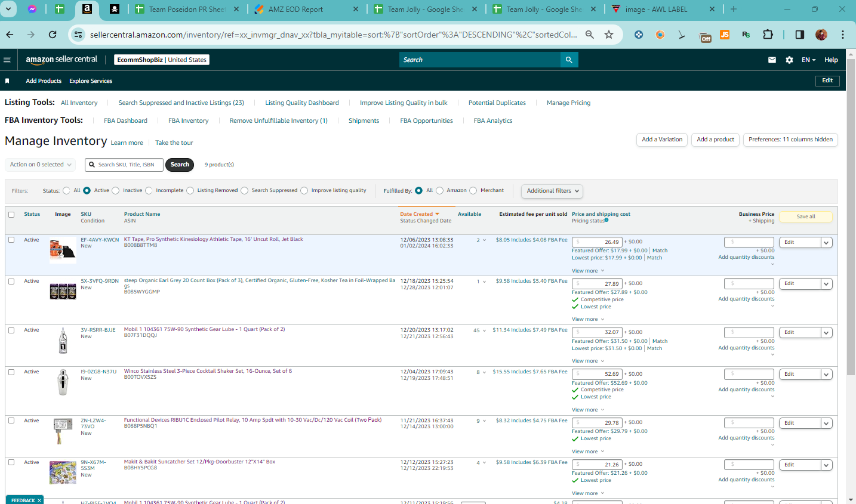Reload the page with the refresh icon
Viewport: 856px width, 504px height.
[x=53, y=35]
